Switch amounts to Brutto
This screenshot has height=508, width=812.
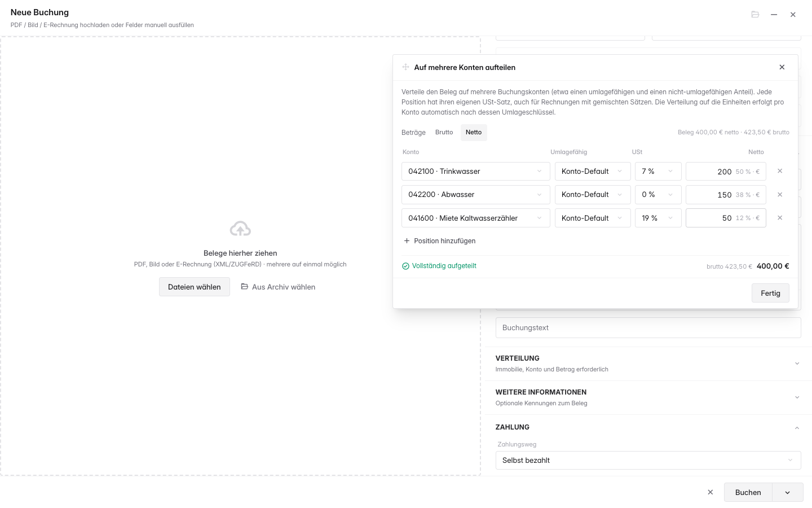coord(444,132)
